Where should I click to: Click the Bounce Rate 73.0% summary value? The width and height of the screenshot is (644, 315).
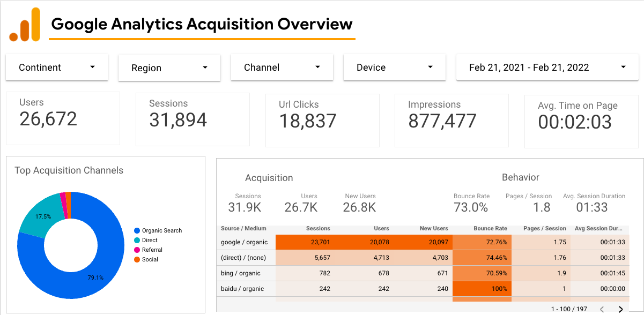point(471,207)
